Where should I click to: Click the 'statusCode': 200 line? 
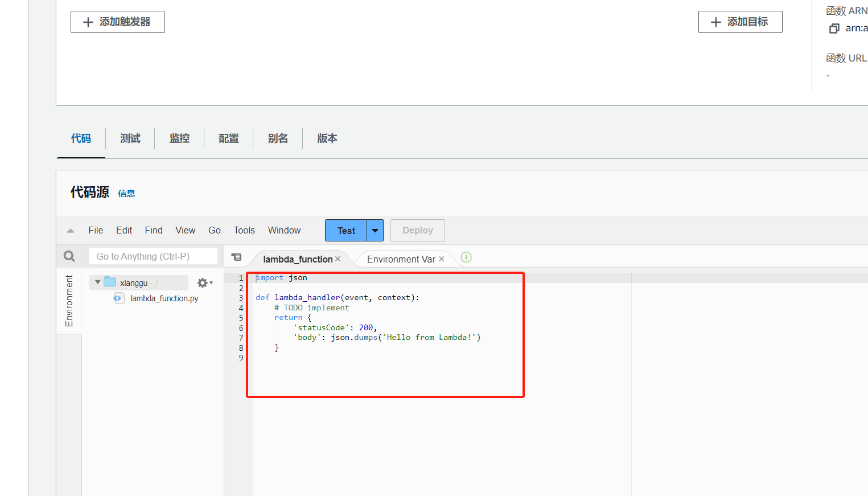coord(335,328)
